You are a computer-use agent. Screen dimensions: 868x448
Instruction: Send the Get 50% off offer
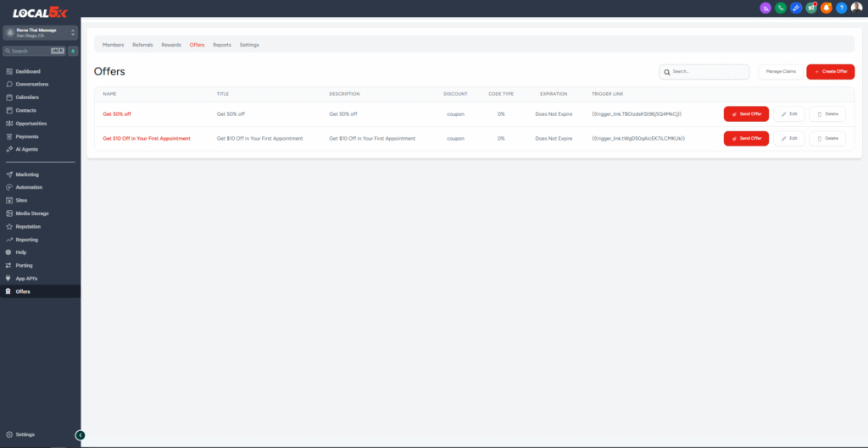tap(746, 113)
